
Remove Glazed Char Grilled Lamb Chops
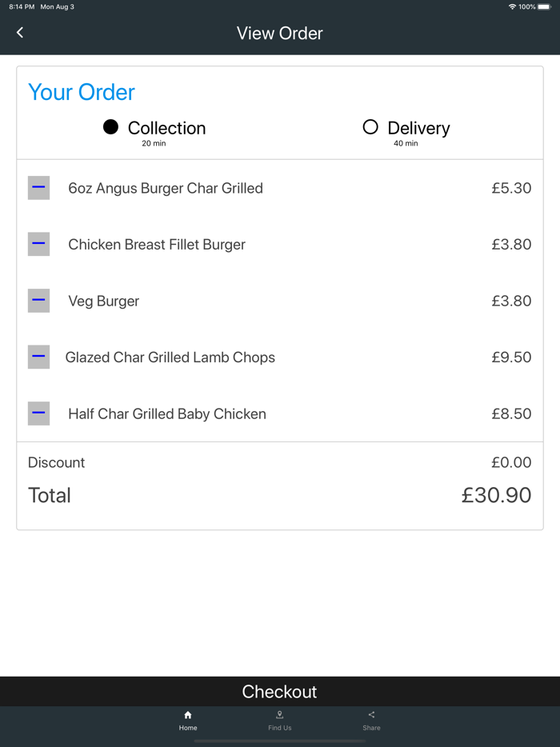point(38,357)
